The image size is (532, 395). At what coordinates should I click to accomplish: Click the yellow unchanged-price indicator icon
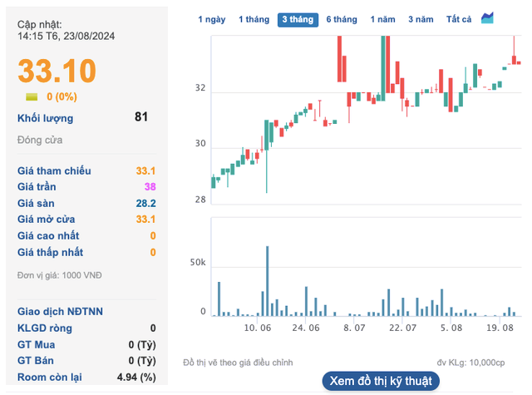click(32, 96)
